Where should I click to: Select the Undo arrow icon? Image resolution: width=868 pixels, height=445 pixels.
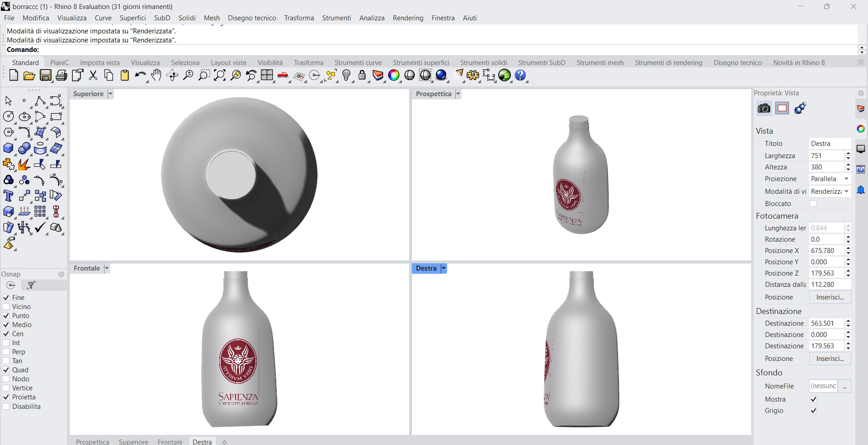(140, 75)
